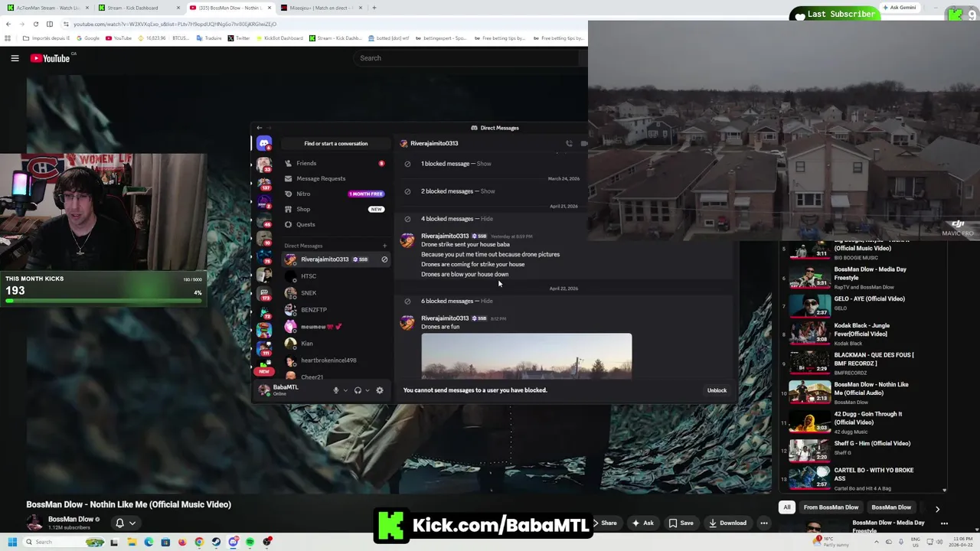Image resolution: width=980 pixels, height=551 pixels.
Task: Create a new DM with plus icon
Action: 384,246
